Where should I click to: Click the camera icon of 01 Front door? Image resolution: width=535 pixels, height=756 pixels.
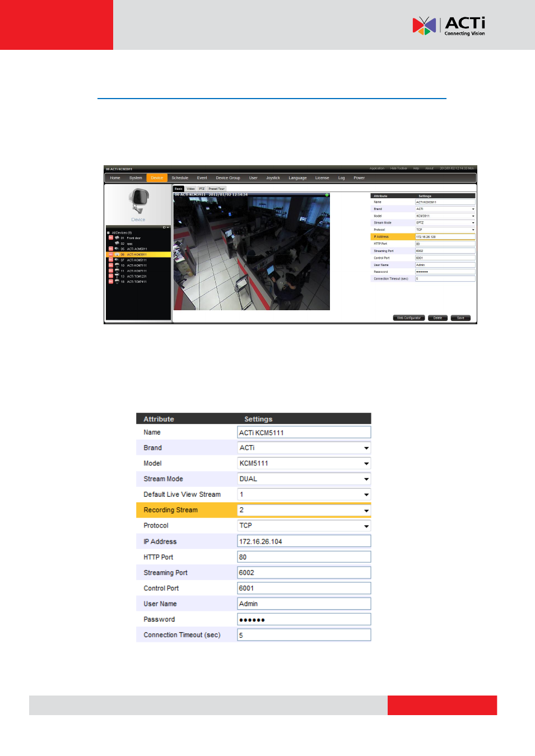point(117,238)
